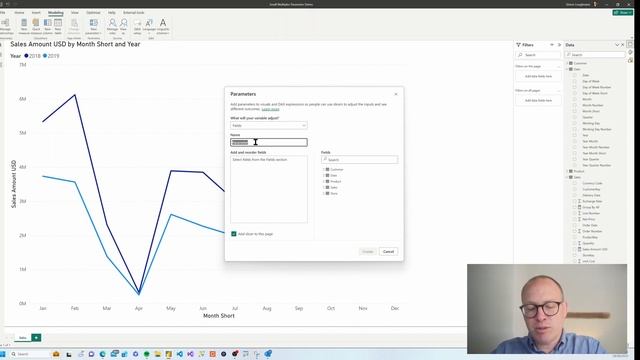Screen dimensions: 640x360
Task: Check the Net Price field checkbox
Action: click(575, 219)
